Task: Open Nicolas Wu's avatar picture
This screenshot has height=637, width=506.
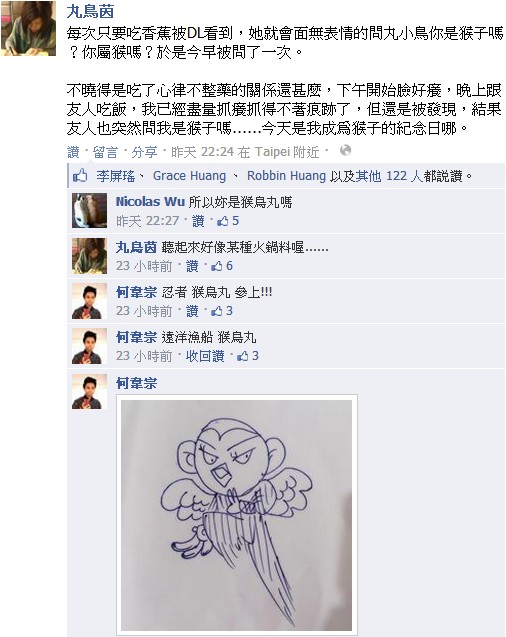Action: pyautogui.click(x=89, y=210)
